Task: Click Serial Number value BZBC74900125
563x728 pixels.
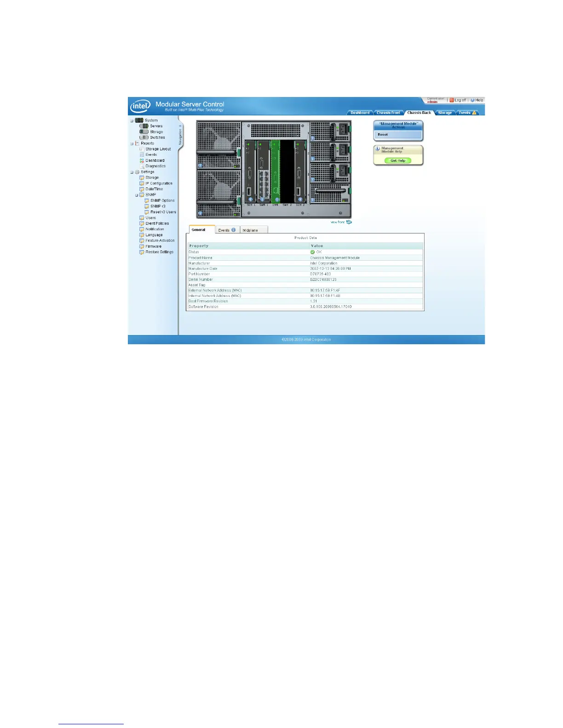Action: (323, 279)
